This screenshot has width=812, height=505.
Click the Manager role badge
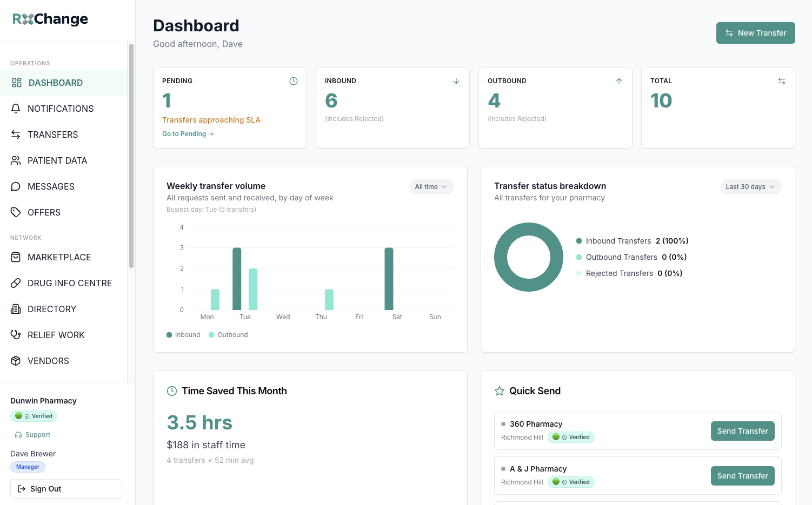[28, 467]
